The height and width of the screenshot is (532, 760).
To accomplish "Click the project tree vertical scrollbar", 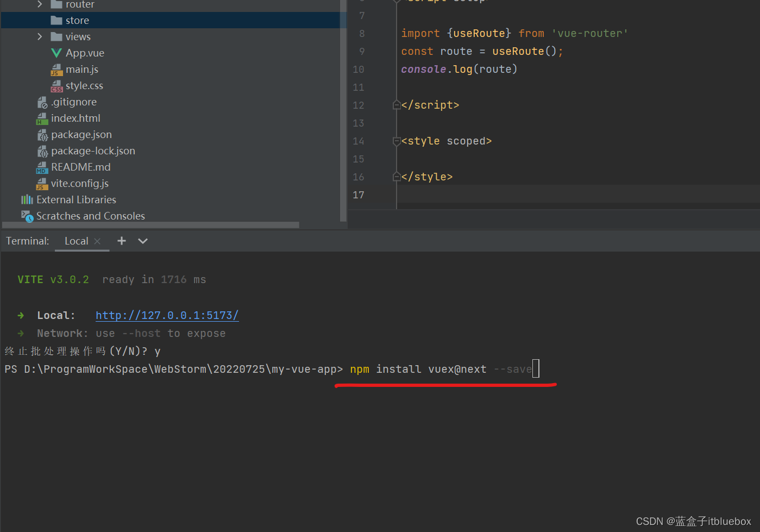I will 343,110.
